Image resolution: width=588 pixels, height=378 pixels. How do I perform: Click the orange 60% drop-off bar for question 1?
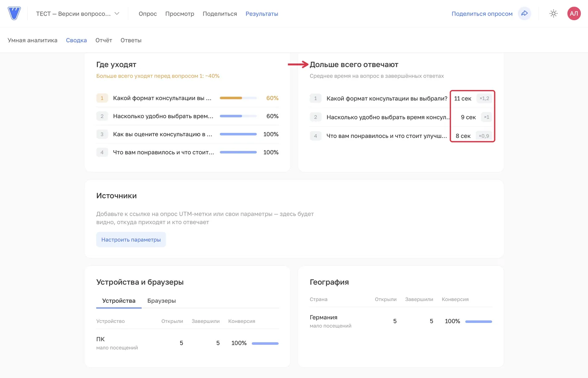pyautogui.click(x=238, y=98)
